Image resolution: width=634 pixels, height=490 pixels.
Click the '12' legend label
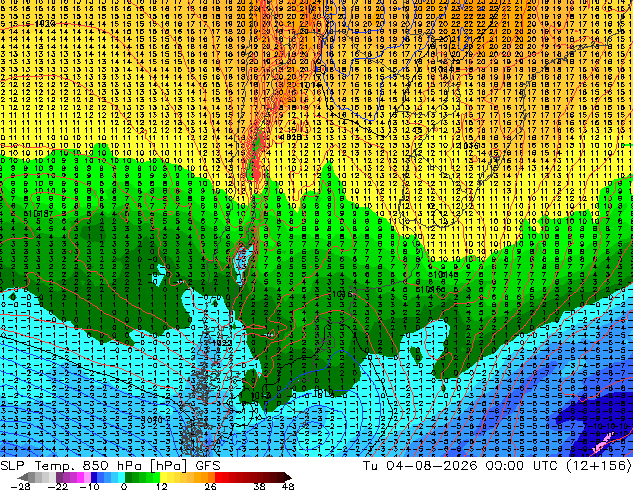point(162,486)
